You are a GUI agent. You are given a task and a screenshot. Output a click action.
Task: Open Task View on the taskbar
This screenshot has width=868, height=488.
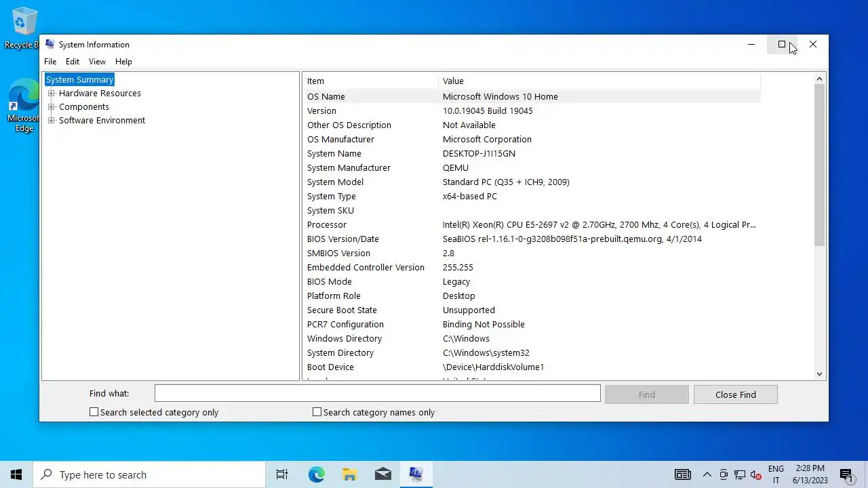coord(282,474)
